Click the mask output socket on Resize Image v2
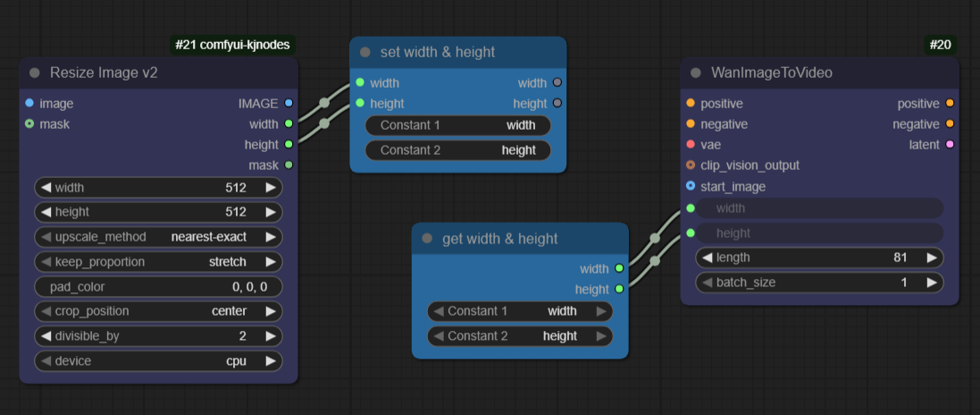980x415 pixels. 289,165
